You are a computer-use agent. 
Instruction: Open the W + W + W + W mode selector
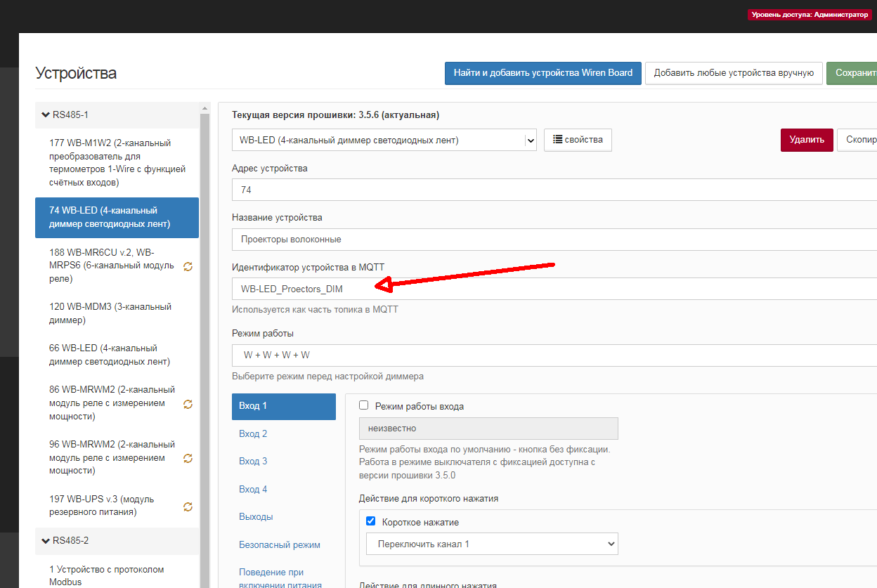(554, 355)
